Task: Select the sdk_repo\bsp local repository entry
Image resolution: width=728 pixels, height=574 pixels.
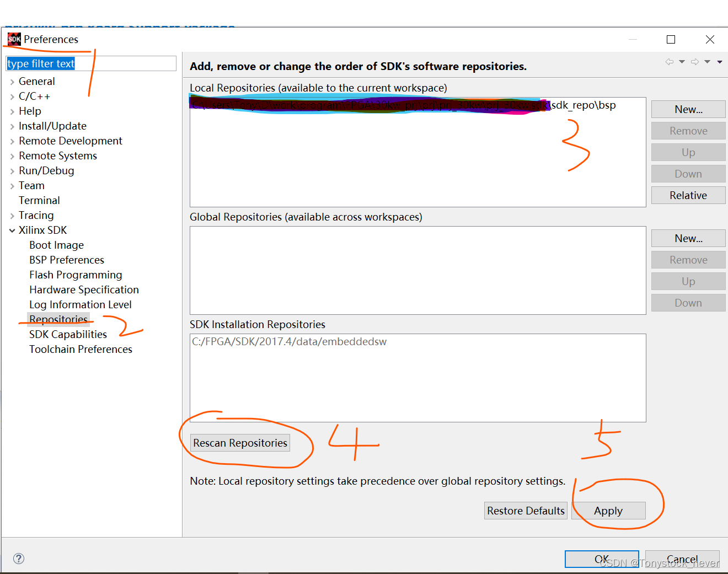Action: (x=403, y=105)
